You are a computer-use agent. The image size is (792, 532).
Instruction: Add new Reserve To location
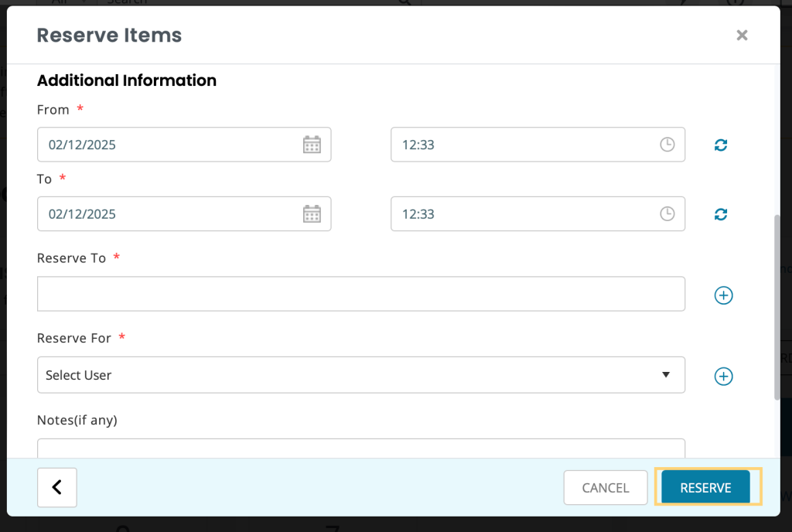(723, 295)
